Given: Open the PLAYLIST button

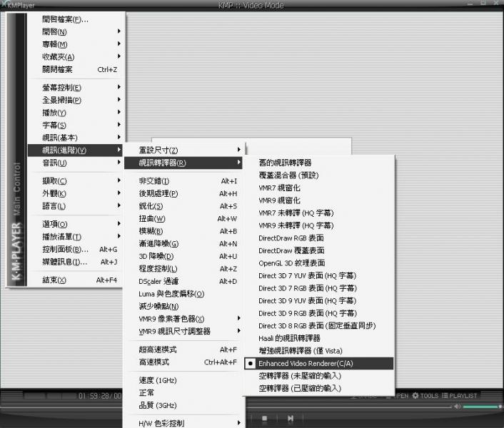Looking at the screenshot, I should point(459,396).
